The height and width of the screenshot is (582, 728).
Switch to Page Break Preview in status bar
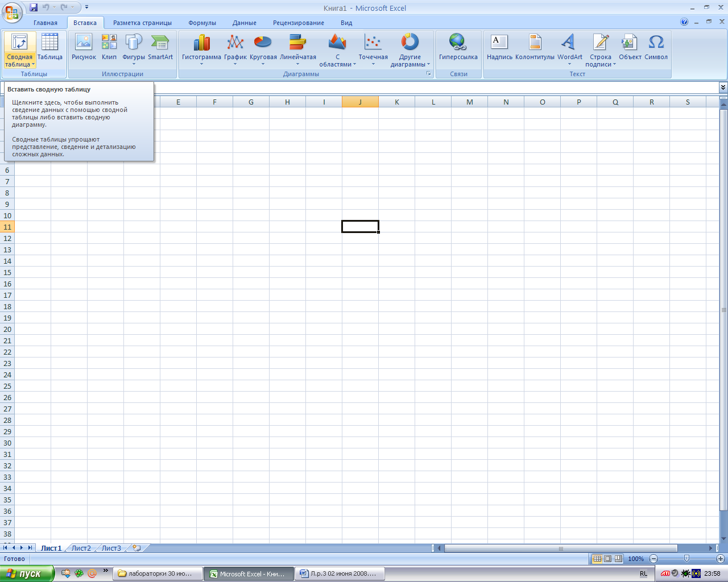(x=618, y=559)
